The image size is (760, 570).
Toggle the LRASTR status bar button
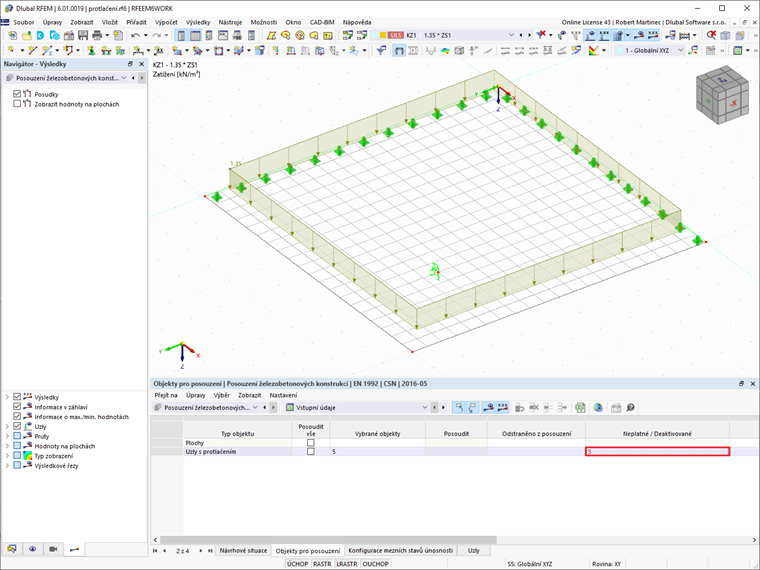click(x=347, y=564)
